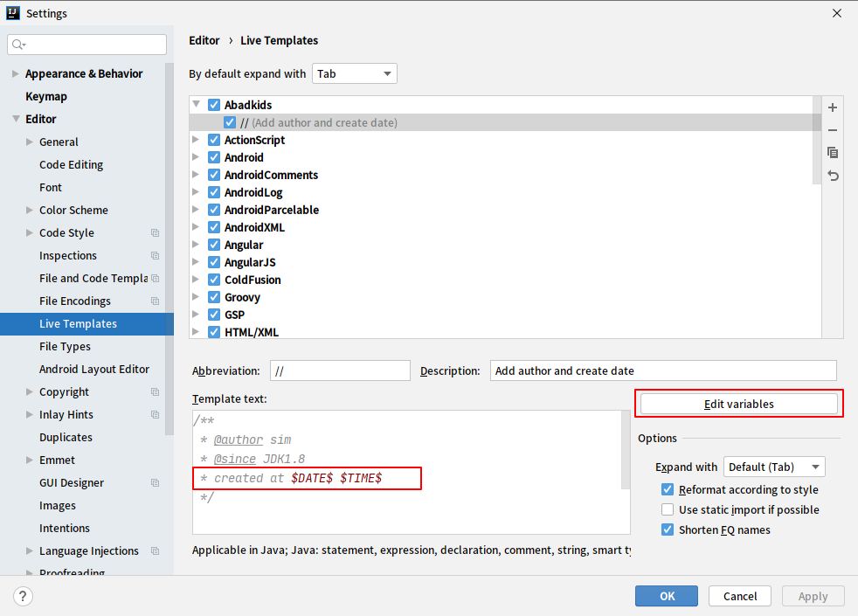Click in the Abbreviation input field
Image resolution: width=858 pixels, height=616 pixels.
click(340, 370)
